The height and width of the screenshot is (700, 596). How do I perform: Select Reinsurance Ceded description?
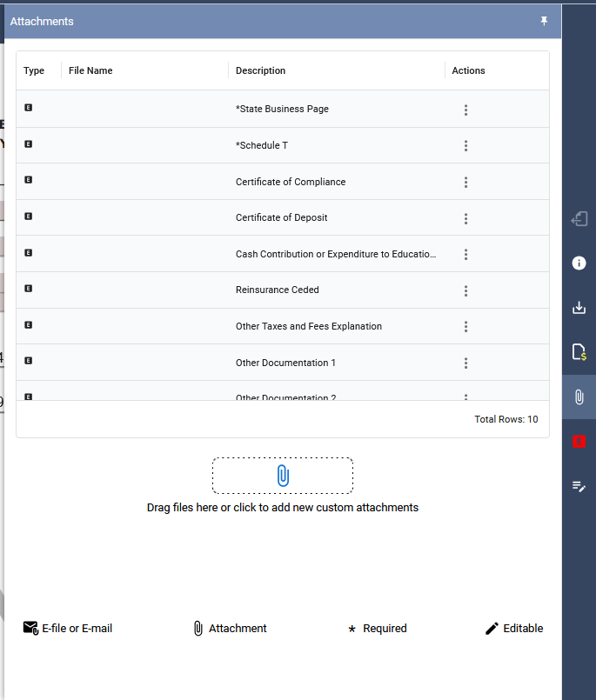(x=278, y=290)
